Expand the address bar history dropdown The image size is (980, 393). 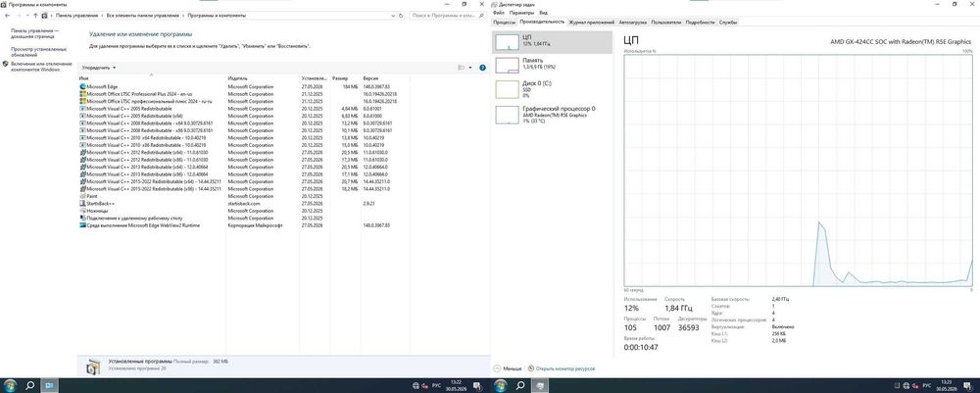pos(394,15)
